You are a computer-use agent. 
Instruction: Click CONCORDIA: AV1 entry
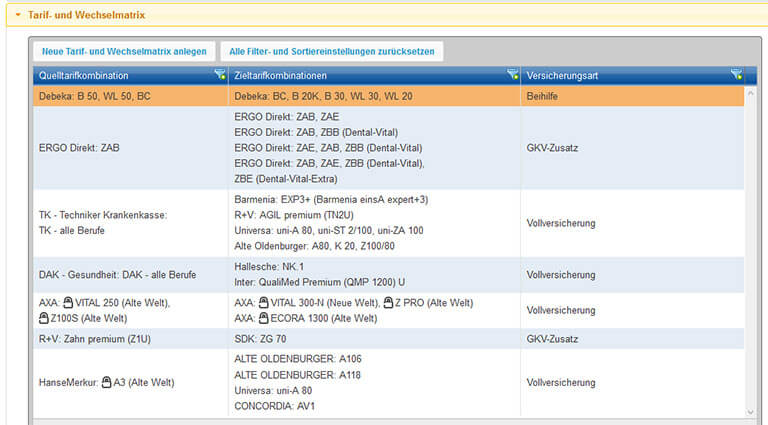(x=274, y=406)
